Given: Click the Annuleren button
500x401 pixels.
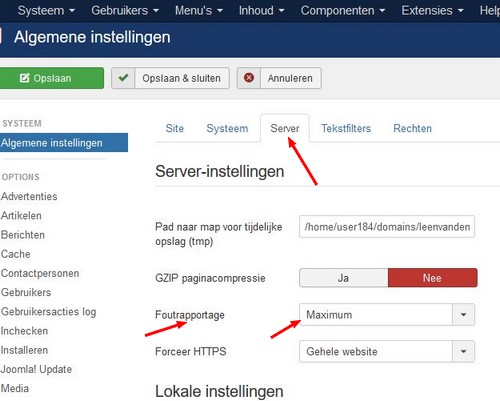Looking at the screenshot, I should (x=279, y=78).
